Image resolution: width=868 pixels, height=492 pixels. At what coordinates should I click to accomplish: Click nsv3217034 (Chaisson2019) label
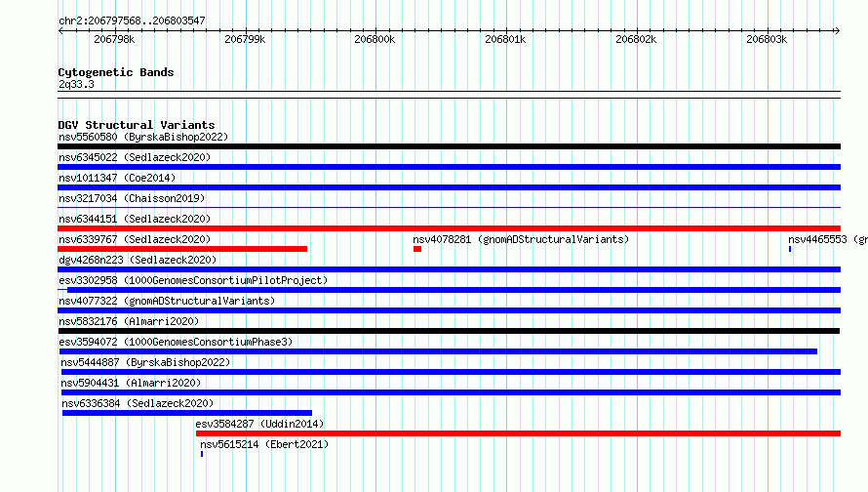click(132, 198)
